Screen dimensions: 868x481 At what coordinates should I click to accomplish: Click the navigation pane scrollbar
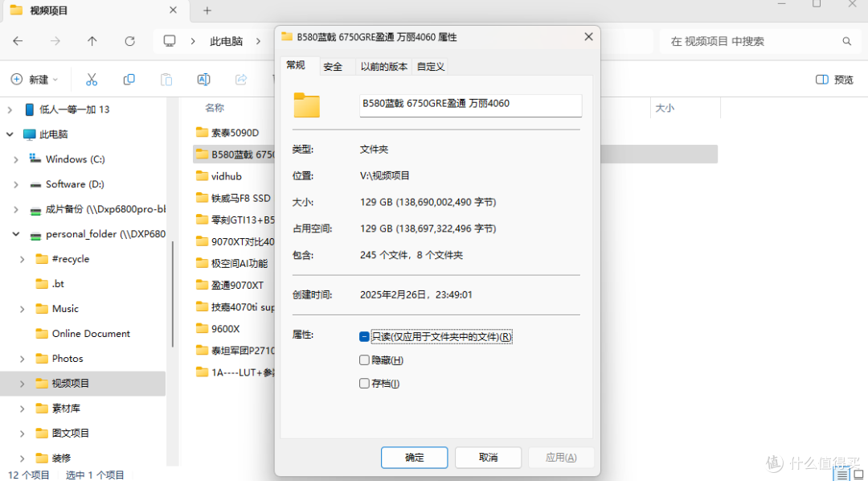[174, 293]
